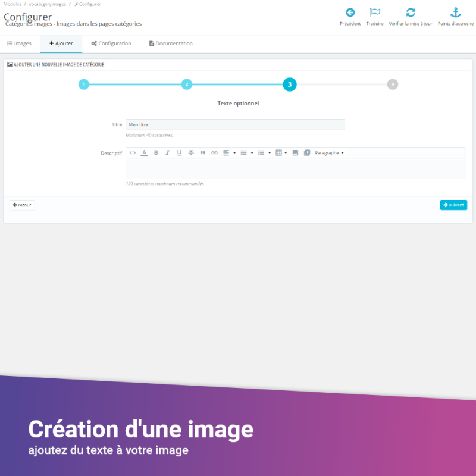Insert an image into the description

pyautogui.click(x=295, y=153)
